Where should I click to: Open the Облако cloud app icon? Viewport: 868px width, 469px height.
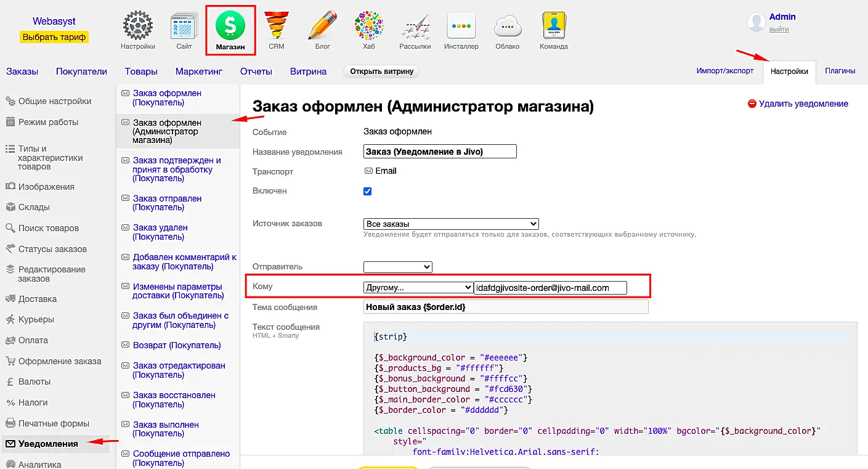click(x=507, y=27)
